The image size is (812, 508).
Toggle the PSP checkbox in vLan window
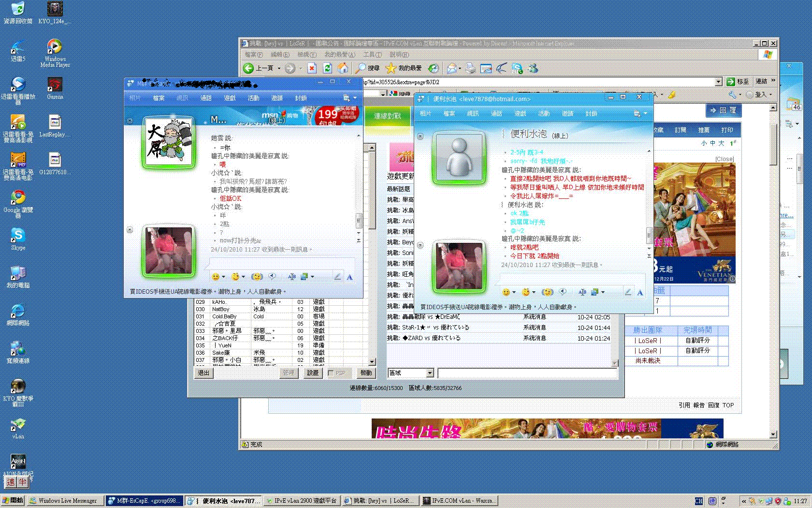point(331,373)
